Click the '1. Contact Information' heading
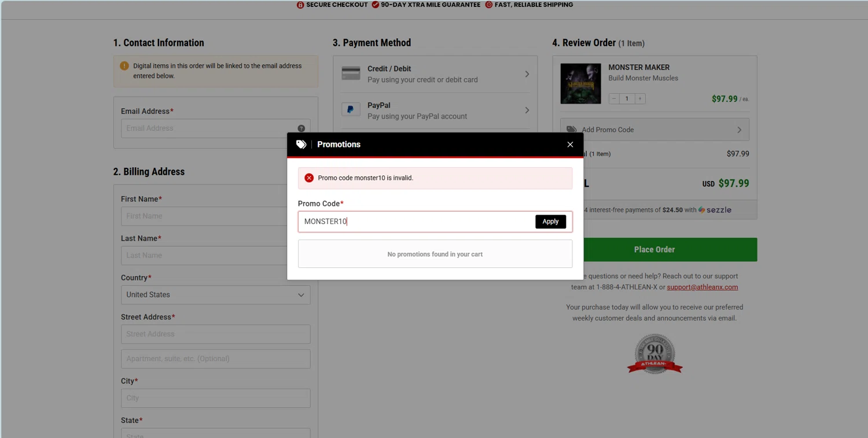Viewport: 868px width, 438px height. point(159,43)
